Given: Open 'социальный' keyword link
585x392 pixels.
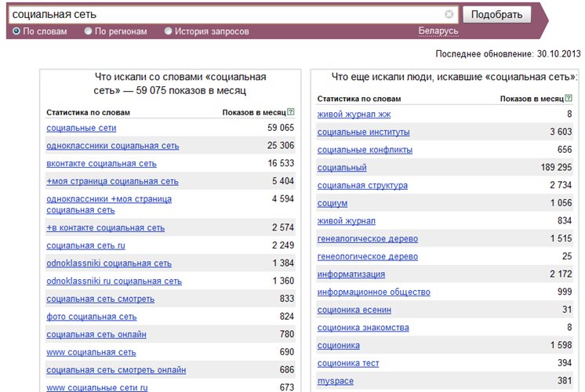Looking at the screenshot, I should [x=342, y=168].
